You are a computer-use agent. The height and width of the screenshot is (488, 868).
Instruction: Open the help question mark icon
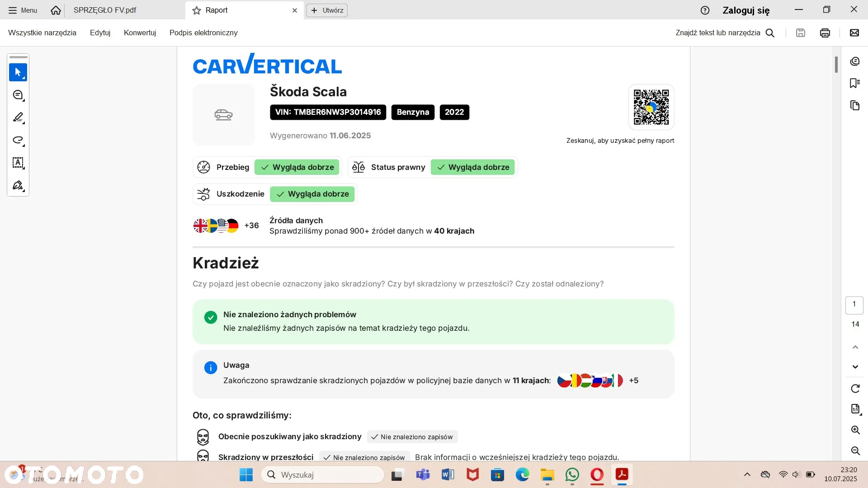coord(705,10)
